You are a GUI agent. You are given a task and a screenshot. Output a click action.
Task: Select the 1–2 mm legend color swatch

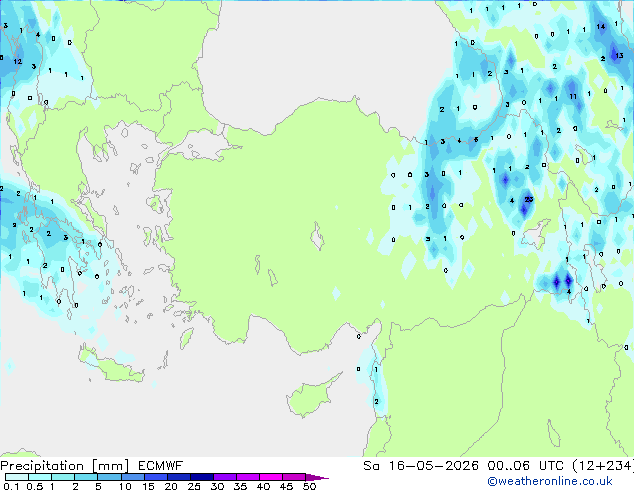[x=63, y=477]
